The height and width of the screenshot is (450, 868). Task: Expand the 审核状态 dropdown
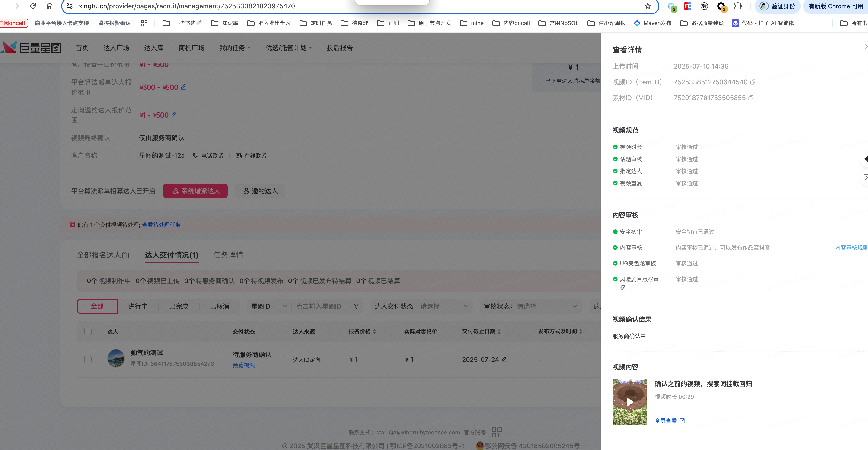tap(531, 306)
